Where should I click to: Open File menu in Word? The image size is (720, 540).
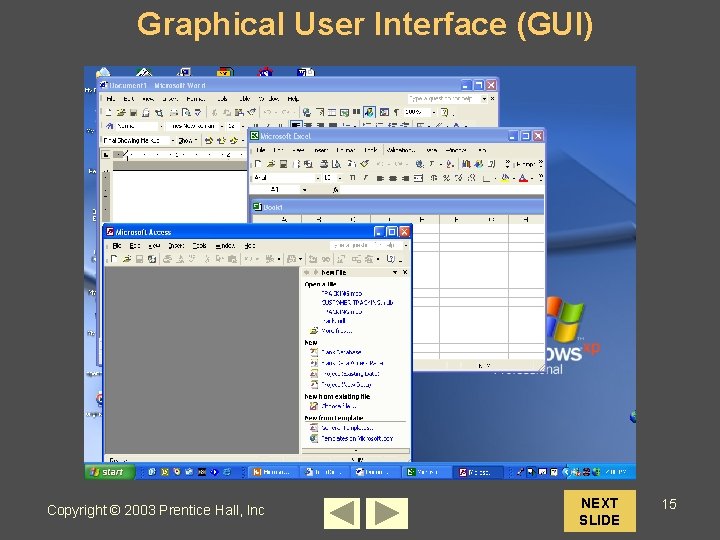pyautogui.click(x=111, y=99)
